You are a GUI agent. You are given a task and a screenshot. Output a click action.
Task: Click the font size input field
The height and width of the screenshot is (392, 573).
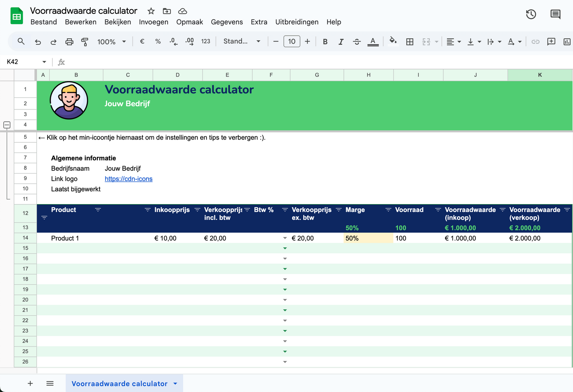291,42
